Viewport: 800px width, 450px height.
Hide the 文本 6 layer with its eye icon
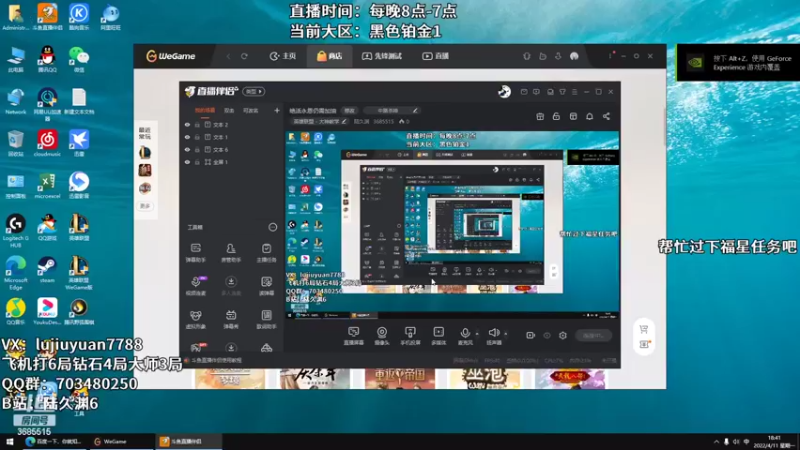[187, 149]
